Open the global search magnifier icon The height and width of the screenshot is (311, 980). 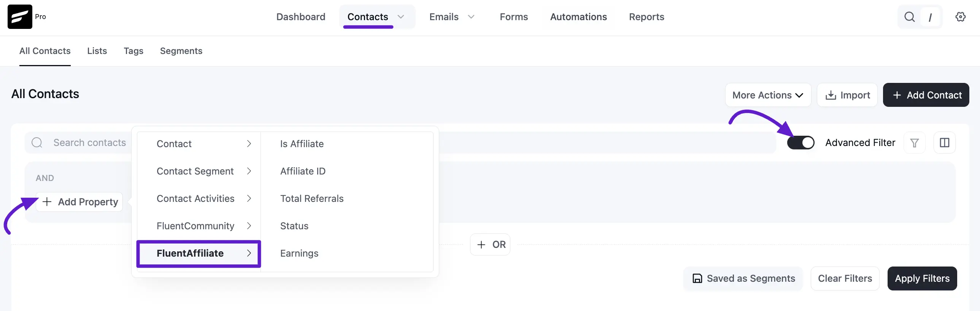[909, 17]
